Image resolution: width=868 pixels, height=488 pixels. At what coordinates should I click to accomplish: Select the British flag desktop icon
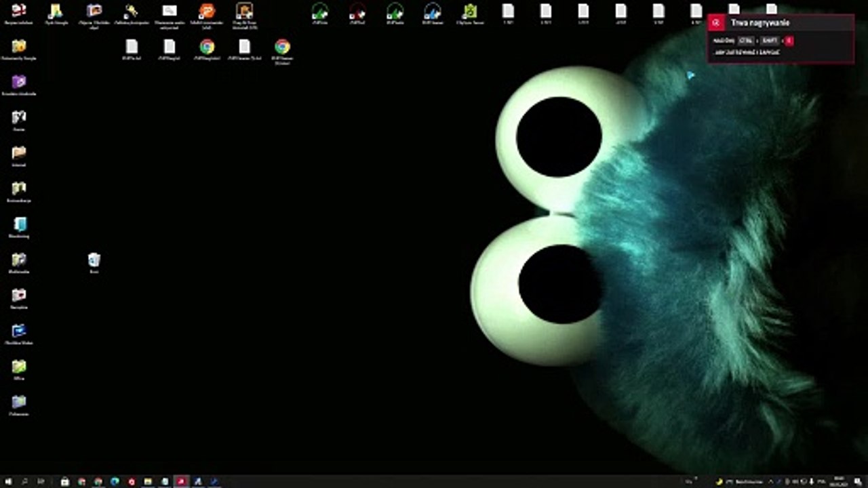pos(19,10)
